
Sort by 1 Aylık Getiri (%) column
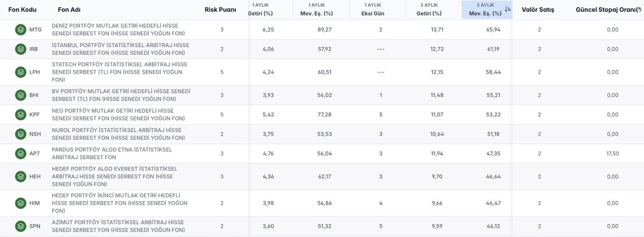coord(262,10)
